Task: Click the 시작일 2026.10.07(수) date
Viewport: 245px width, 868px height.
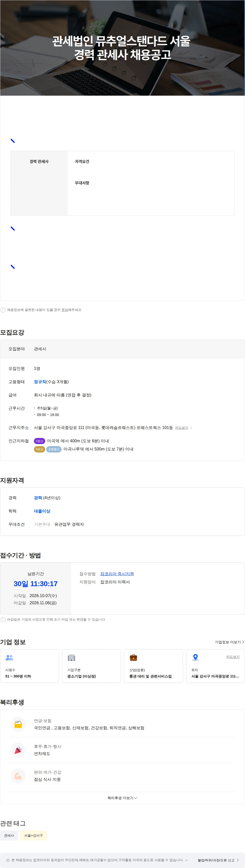Action: click(x=43, y=596)
